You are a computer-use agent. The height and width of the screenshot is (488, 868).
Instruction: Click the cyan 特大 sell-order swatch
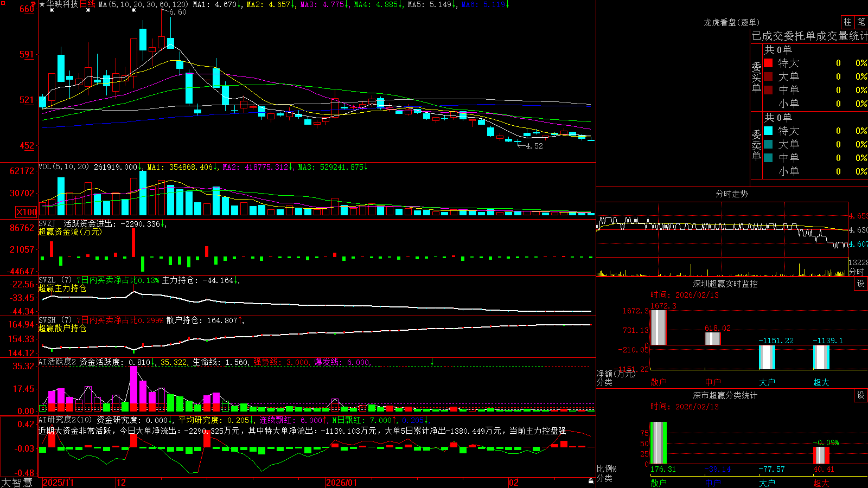click(x=768, y=131)
